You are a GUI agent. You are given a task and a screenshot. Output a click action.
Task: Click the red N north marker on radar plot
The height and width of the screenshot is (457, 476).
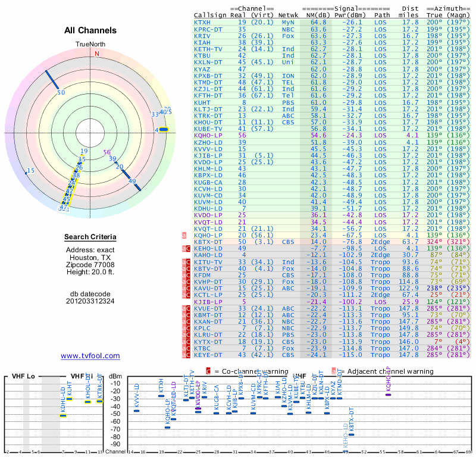(97, 54)
